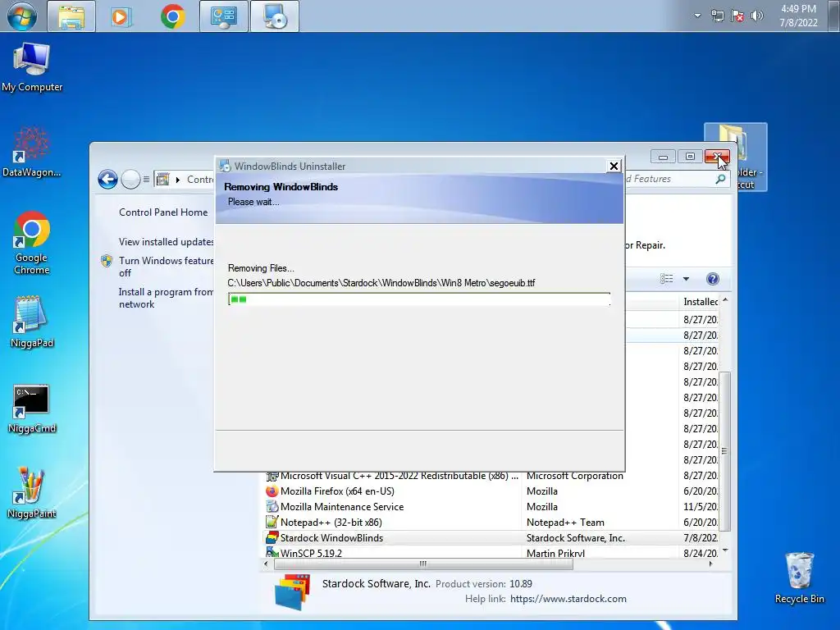The height and width of the screenshot is (630, 840).
Task: Click publisher cell Stardock Software, Inc.
Action: (x=575, y=538)
